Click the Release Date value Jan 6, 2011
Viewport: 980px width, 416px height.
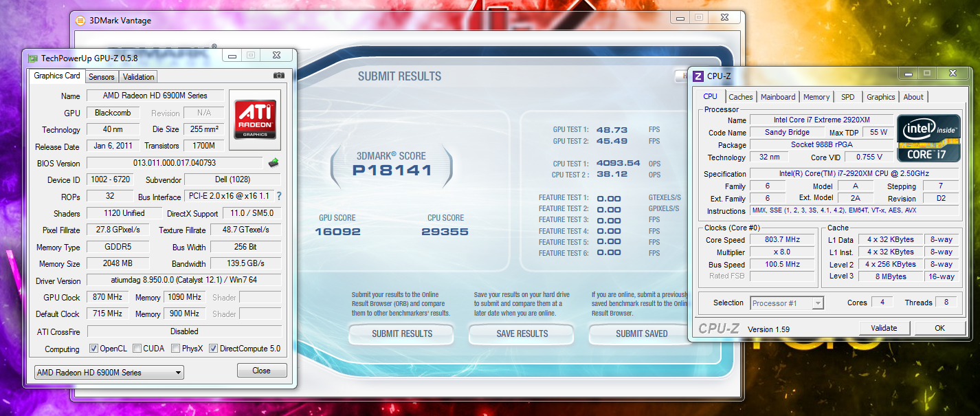pyautogui.click(x=113, y=146)
